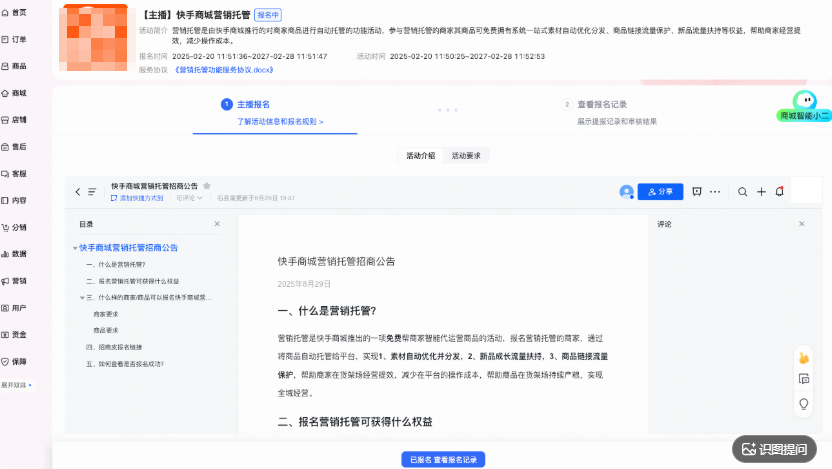Open the 可评论 permission dropdown

pyautogui.click(x=189, y=198)
